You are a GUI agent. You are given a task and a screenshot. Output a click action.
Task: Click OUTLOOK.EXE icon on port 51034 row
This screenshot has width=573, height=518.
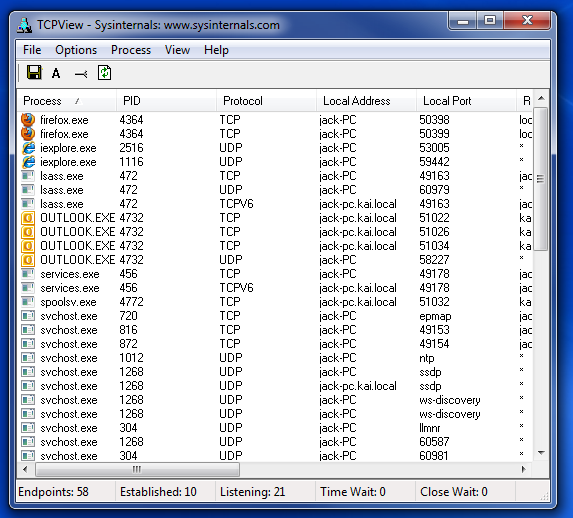pos(28,246)
